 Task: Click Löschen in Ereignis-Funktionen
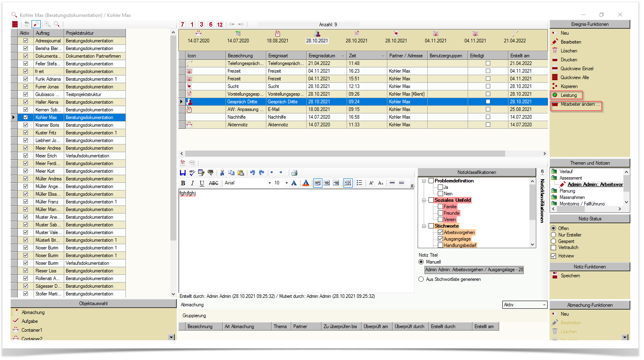click(569, 51)
